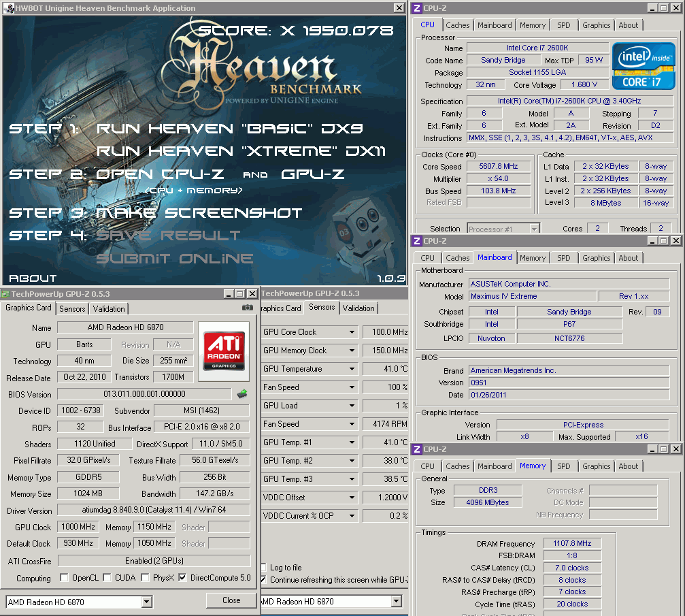Toggle the PhysX checkbox
Screen dimensions: 685x616
[x=145, y=577]
